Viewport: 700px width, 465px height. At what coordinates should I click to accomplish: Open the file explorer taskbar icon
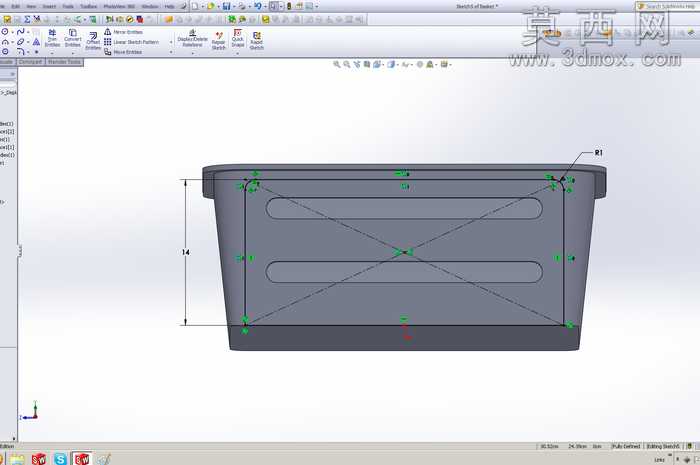click(x=17, y=459)
